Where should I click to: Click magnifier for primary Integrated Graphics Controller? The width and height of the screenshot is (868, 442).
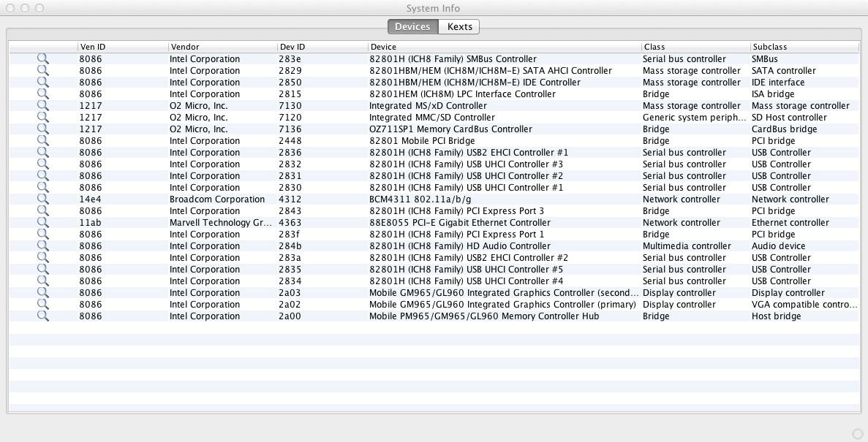[x=43, y=305]
